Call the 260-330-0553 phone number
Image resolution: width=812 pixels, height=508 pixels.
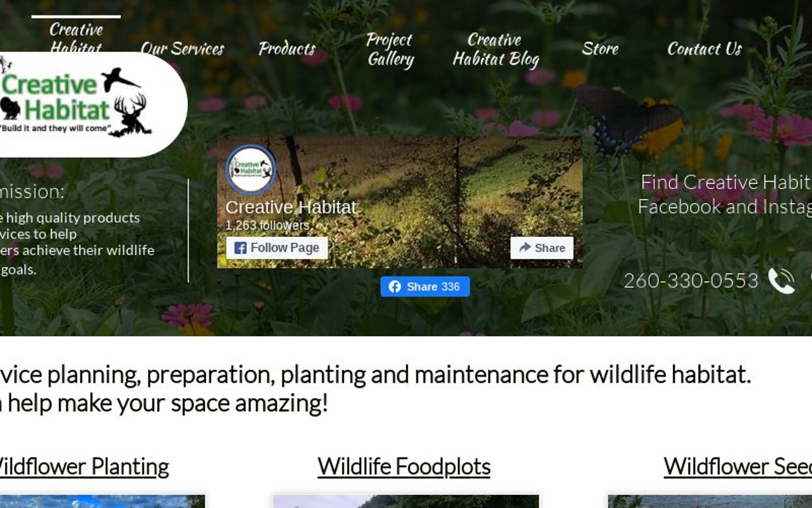coord(691,280)
